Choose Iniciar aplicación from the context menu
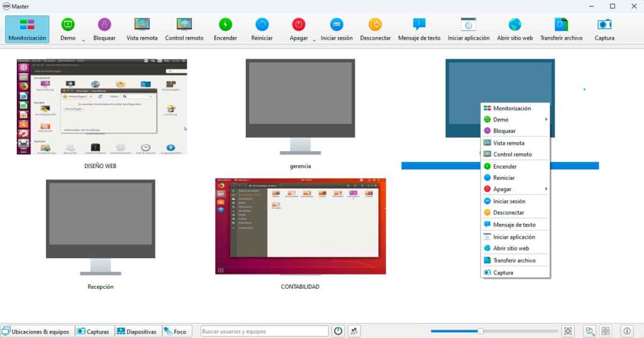Image resolution: width=644 pixels, height=338 pixels. (x=514, y=237)
